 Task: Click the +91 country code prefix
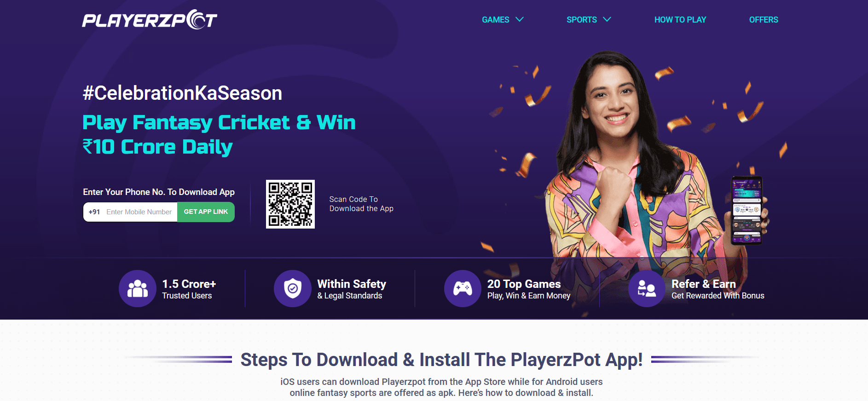[94, 212]
